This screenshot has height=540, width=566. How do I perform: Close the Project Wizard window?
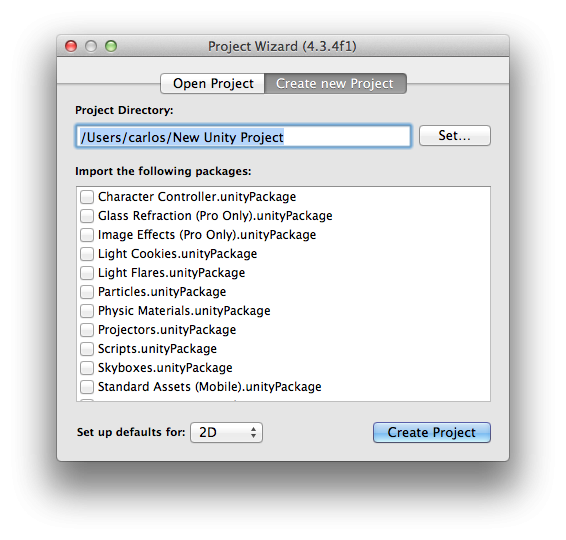pos(71,46)
